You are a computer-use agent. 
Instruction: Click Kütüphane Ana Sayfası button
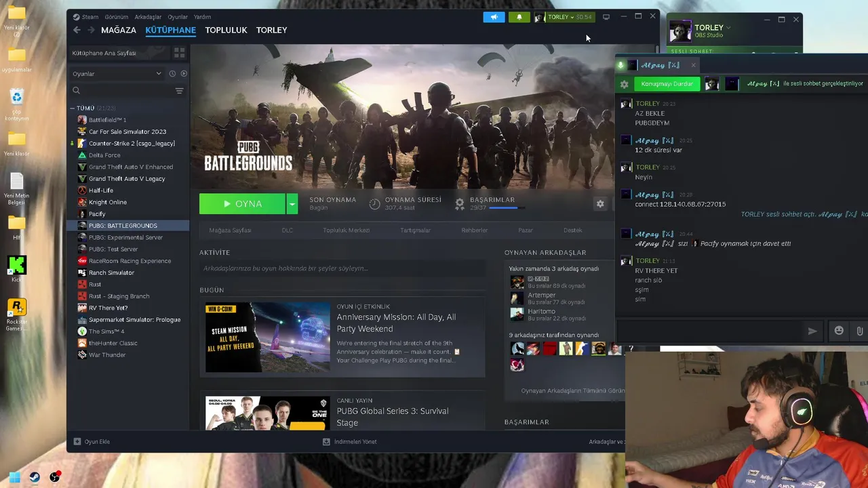[119, 53]
